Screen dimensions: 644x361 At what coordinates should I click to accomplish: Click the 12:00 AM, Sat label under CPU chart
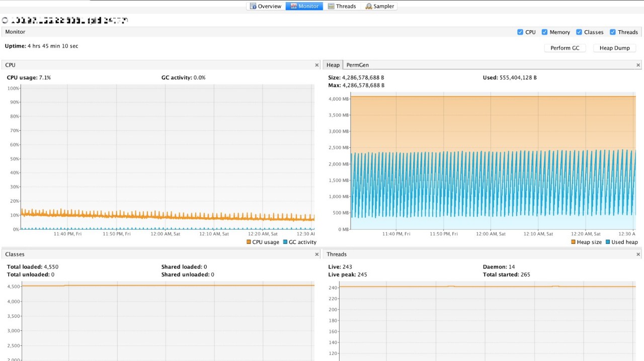tap(165, 234)
